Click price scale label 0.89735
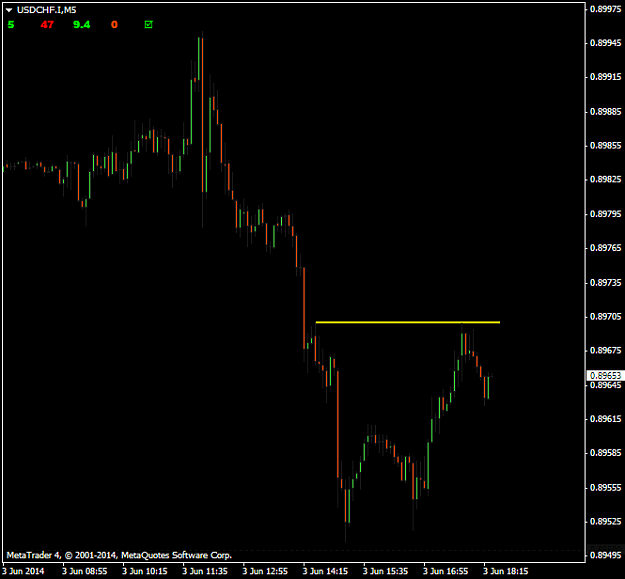The image size is (625, 579). 605,283
